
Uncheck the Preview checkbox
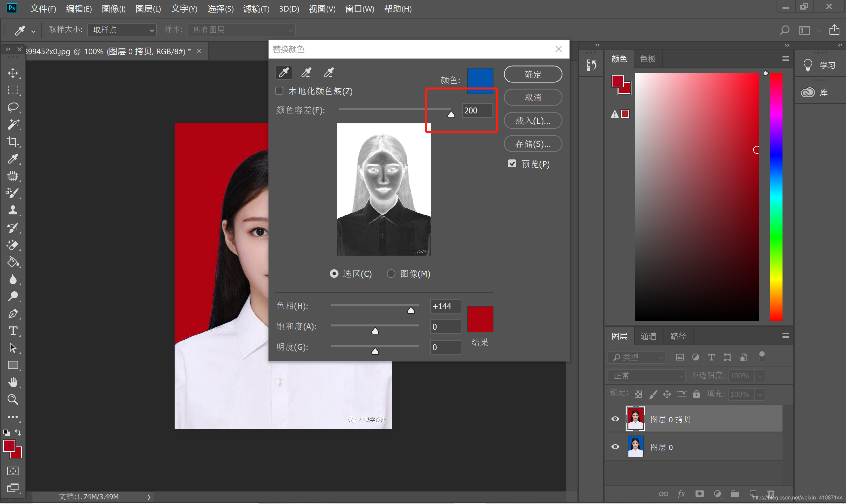click(512, 164)
